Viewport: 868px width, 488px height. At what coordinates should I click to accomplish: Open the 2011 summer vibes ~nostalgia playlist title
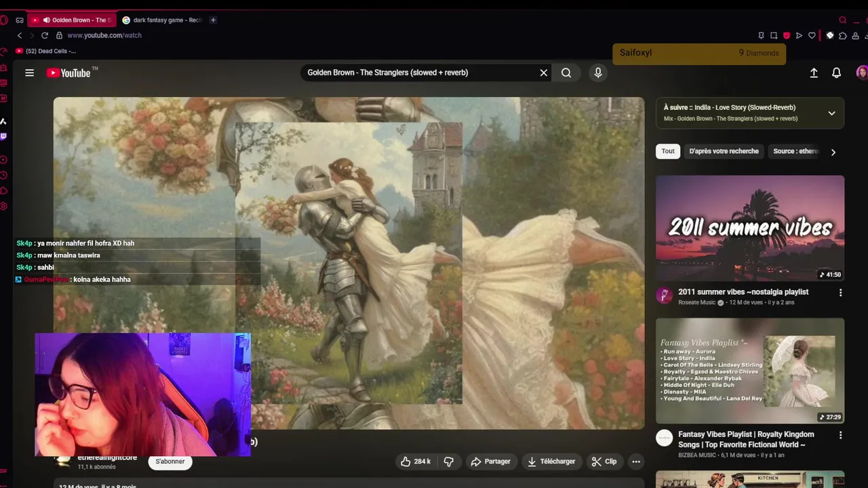(x=743, y=292)
